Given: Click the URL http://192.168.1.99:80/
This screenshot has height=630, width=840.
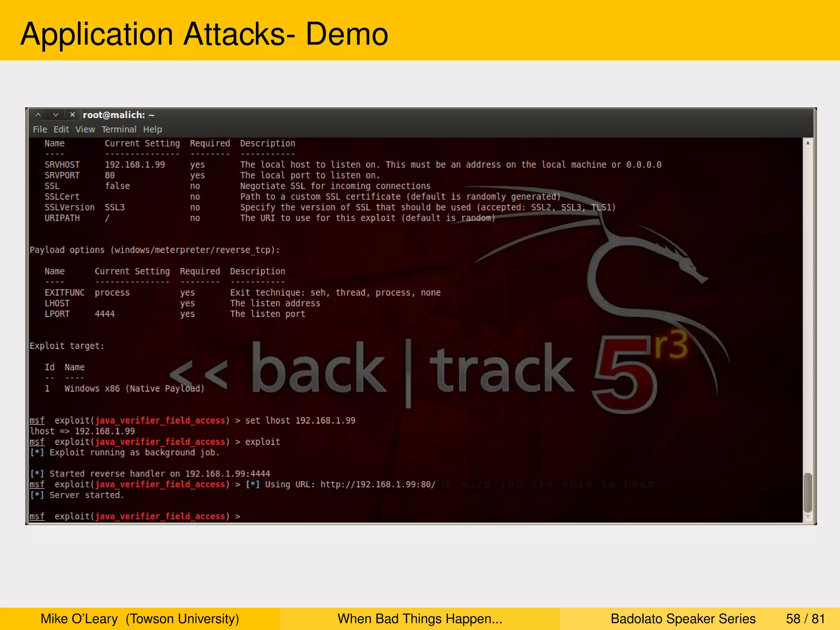Looking at the screenshot, I should click(378, 484).
